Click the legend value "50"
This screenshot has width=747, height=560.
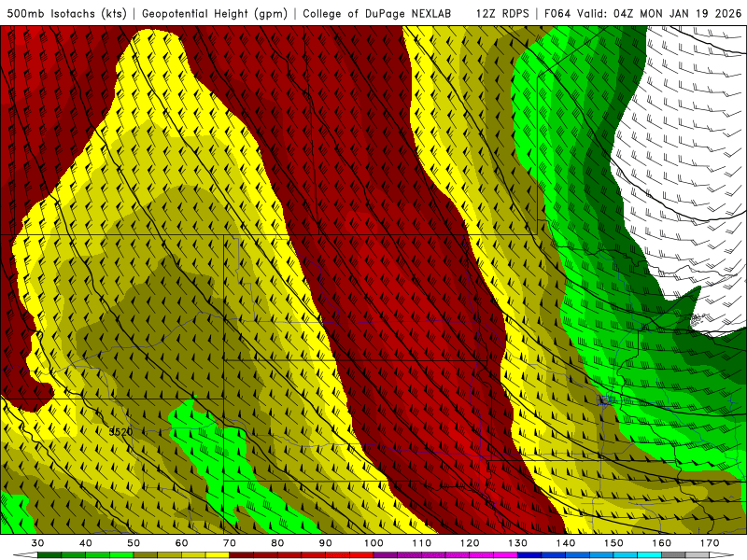(134, 543)
